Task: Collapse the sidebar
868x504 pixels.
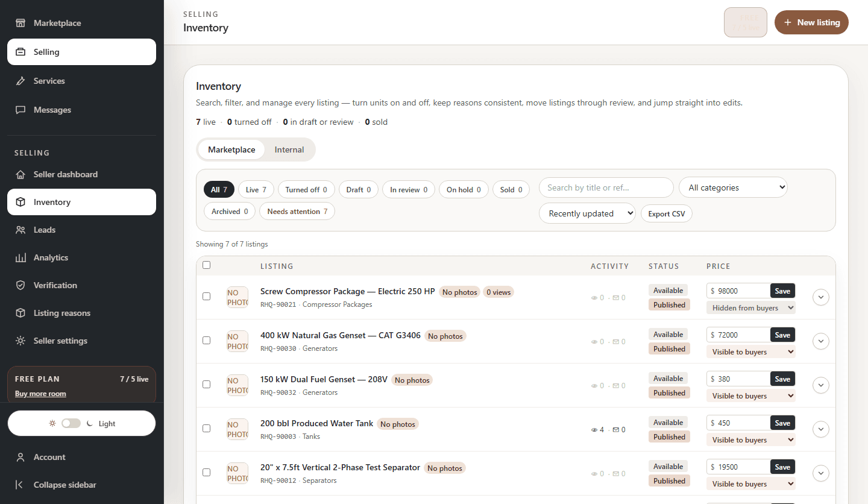Action: point(81,485)
